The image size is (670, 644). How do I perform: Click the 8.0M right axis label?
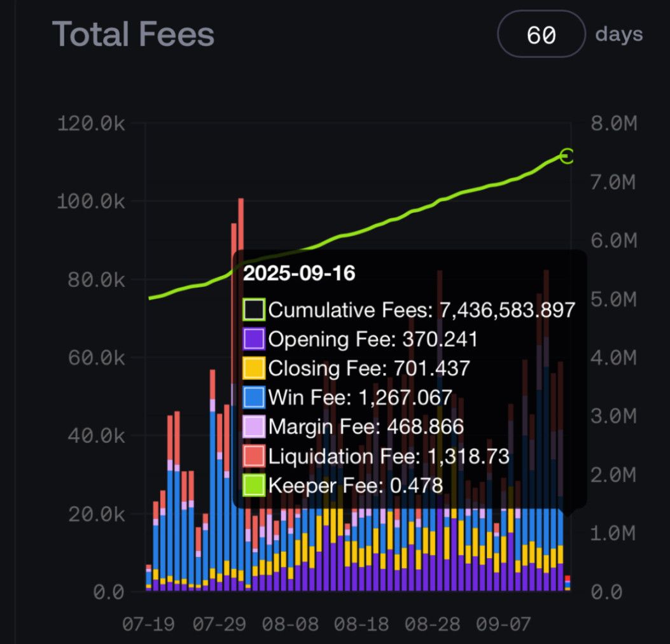pos(613,123)
